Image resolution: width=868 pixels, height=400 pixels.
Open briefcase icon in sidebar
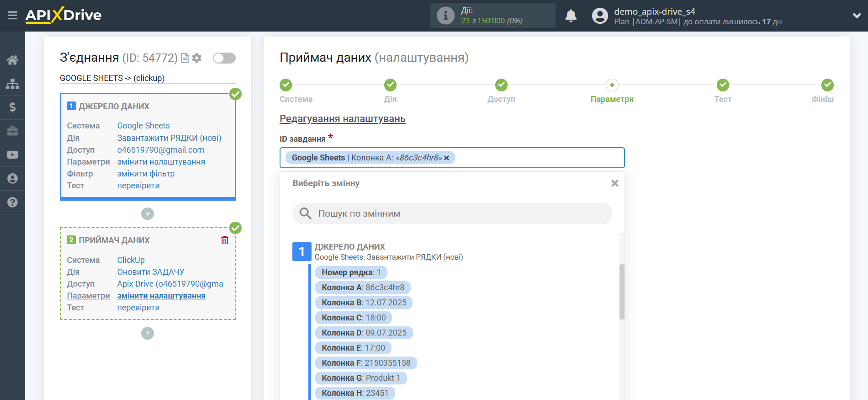click(x=12, y=131)
